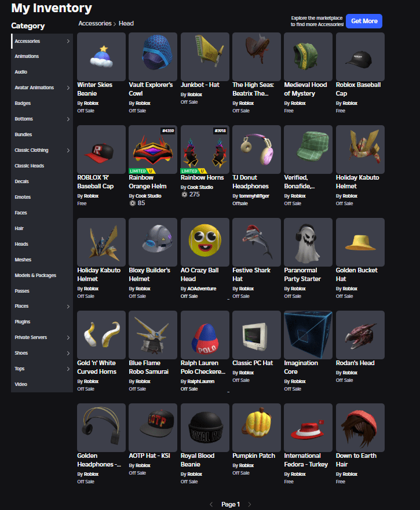Expand the Classic Clothing submenu arrow

[x=68, y=151]
